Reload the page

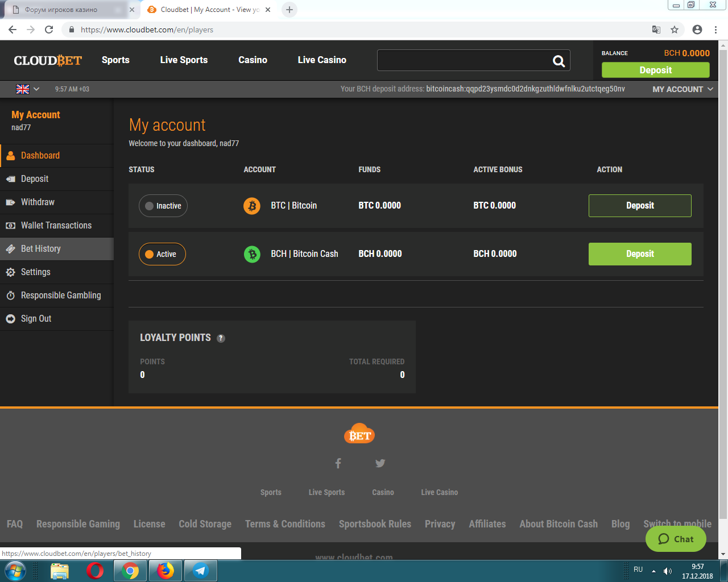tap(49, 30)
